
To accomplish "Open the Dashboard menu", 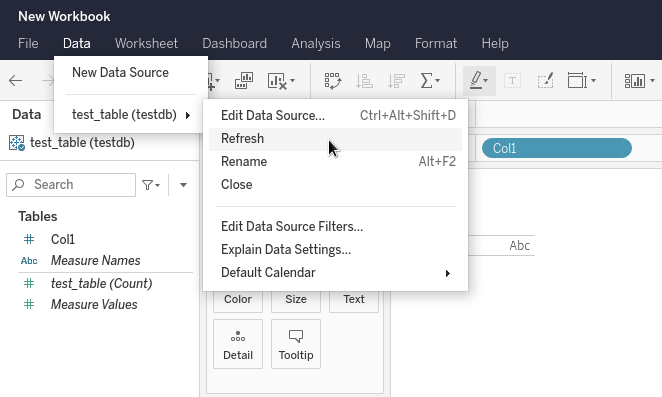I will (234, 44).
